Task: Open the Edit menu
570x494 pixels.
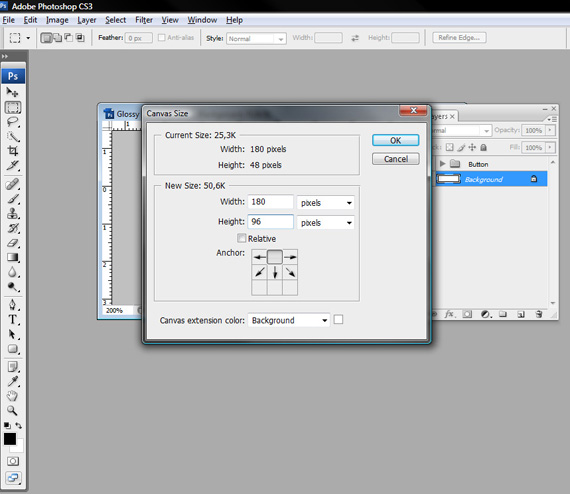Action: click(30, 20)
